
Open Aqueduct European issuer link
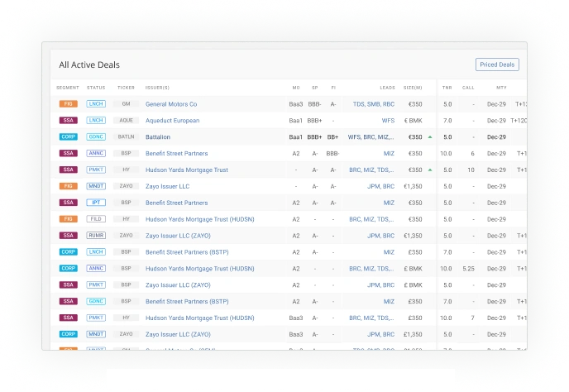(172, 121)
